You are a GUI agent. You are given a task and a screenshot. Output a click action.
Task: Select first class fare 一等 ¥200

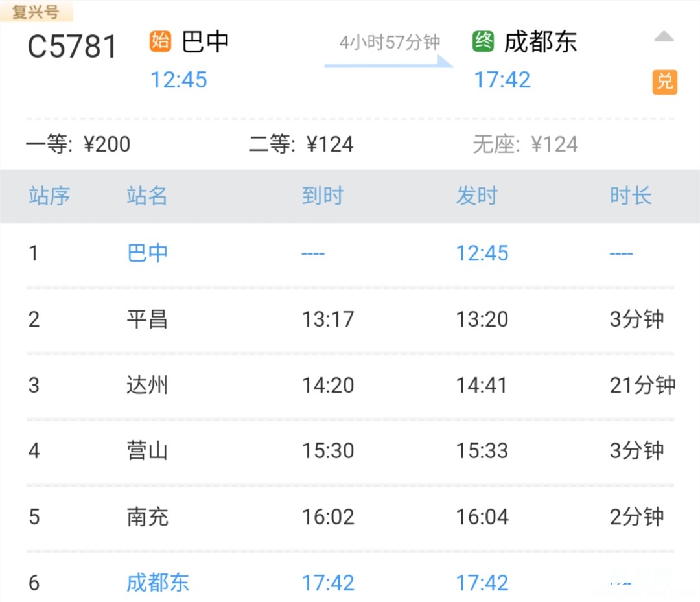78,144
